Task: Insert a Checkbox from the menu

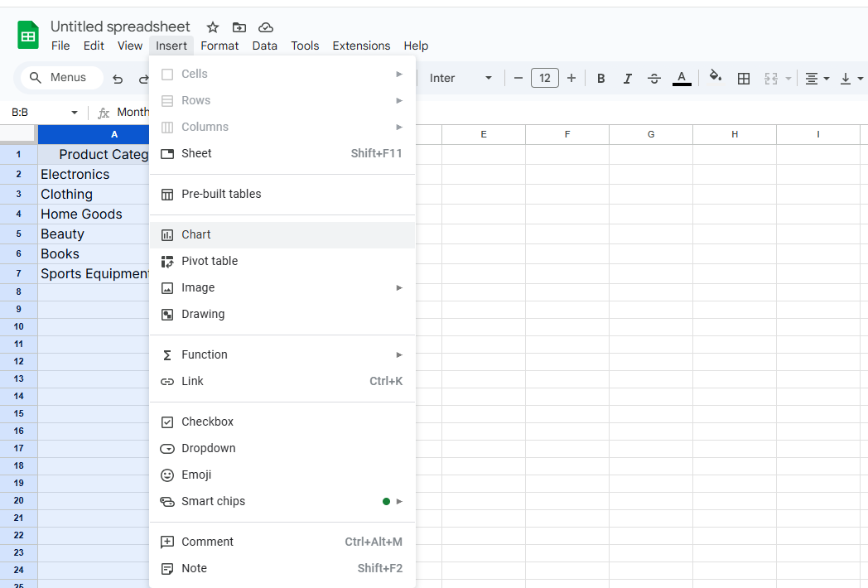Action: [207, 422]
